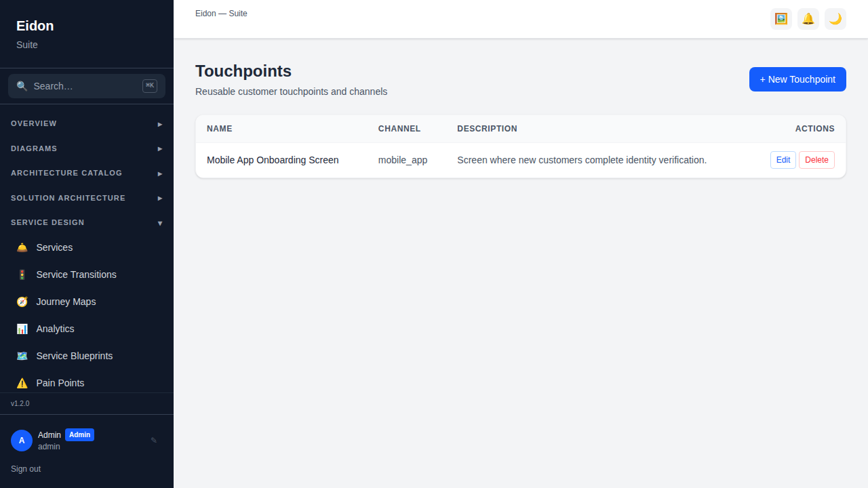
Task: Open Services in the sidebar
Action: pyautogui.click(x=87, y=247)
